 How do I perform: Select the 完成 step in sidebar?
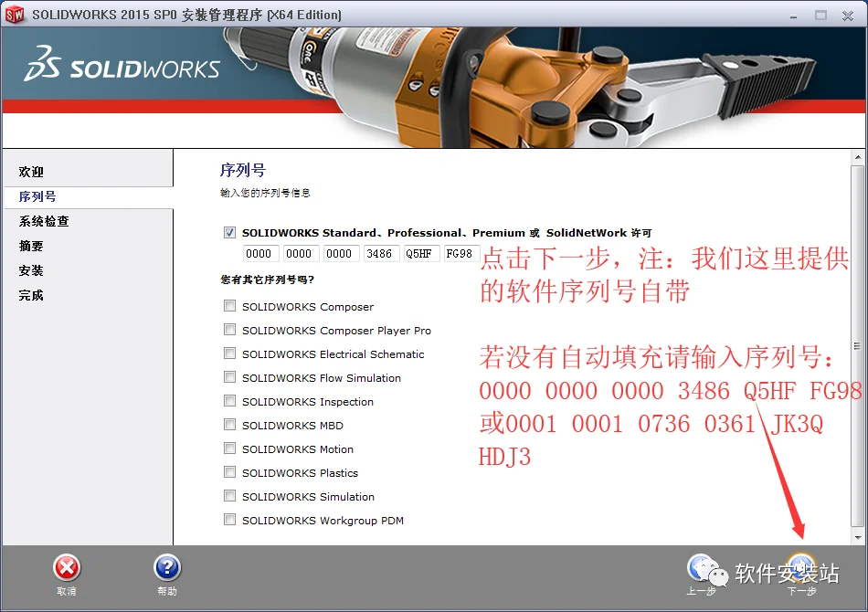[31, 295]
